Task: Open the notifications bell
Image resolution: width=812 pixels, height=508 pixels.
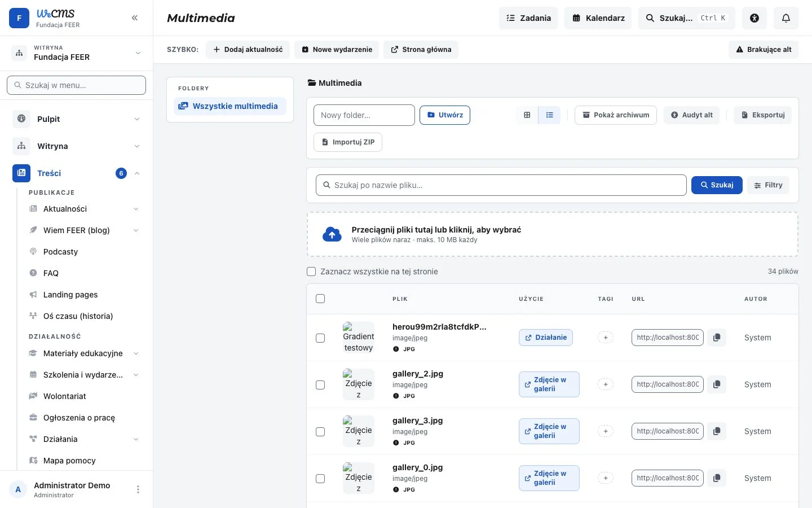Action: point(786,18)
